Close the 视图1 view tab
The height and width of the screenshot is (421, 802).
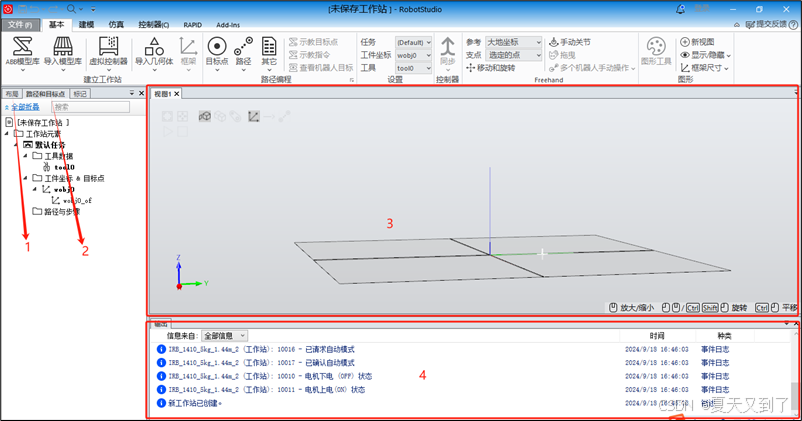point(176,94)
